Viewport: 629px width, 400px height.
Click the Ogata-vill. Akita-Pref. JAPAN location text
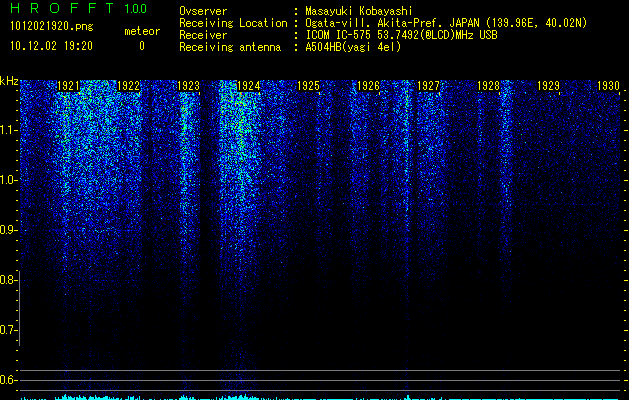coord(446,23)
